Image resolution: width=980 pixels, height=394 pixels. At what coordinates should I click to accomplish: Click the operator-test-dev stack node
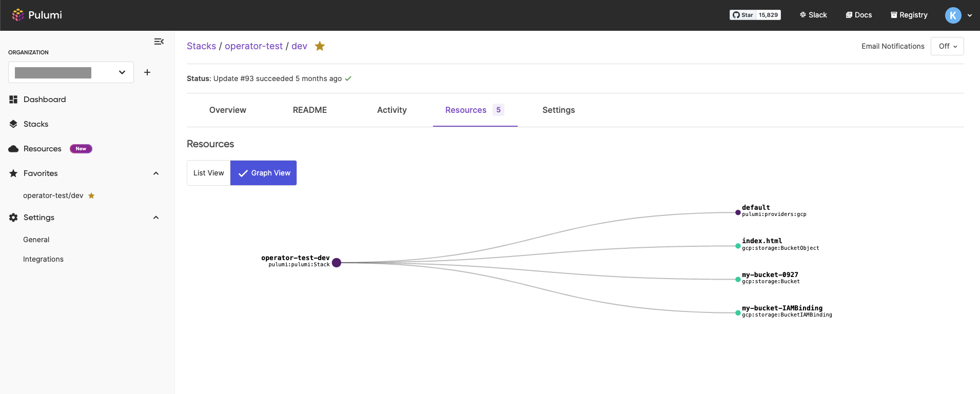(337, 263)
